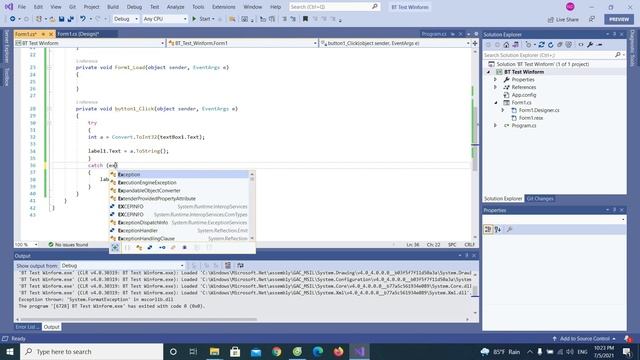Click the Save icon in the toolbar

click(x=62, y=19)
